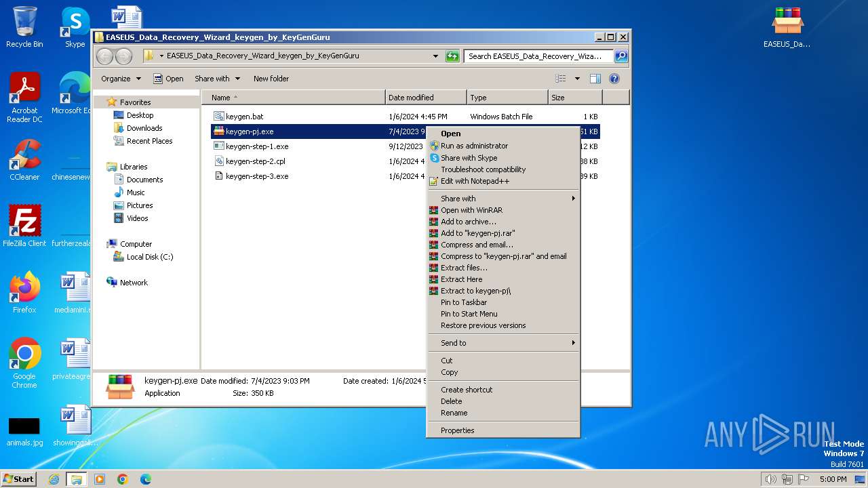Sort files by the Name column header
This screenshot has height=488, width=868.
click(294, 98)
